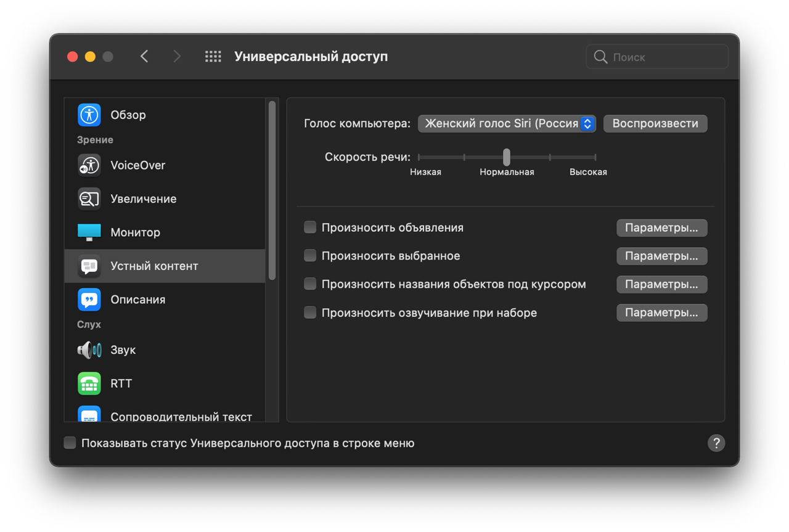This screenshot has height=532, width=789.
Task: Select VoiceOver label in the sidebar
Action: pos(138,165)
